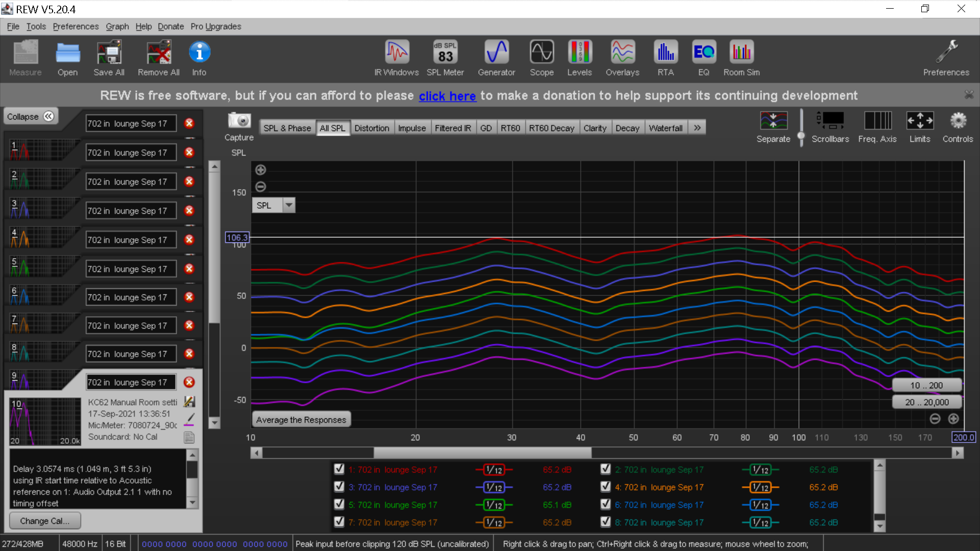Uncheck trace 5: 702 in lounge Sep 17
The width and height of the screenshot is (980, 551).
pyautogui.click(x=339, y=505)
